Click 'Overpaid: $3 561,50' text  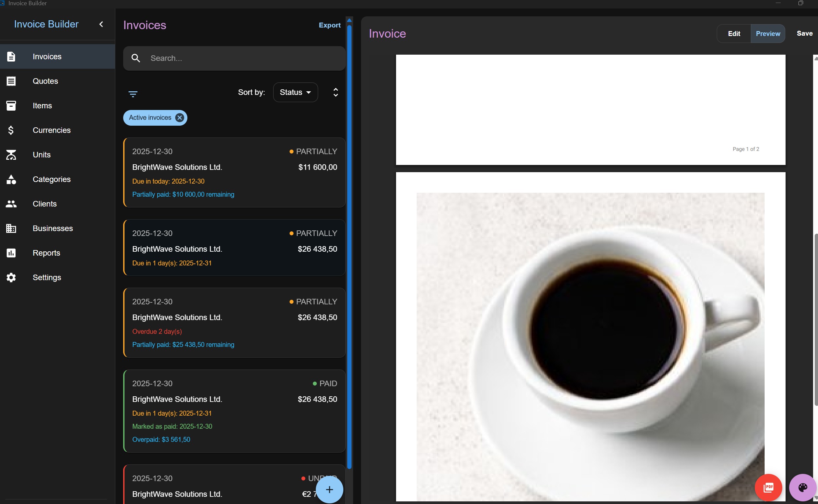[161, 439]
